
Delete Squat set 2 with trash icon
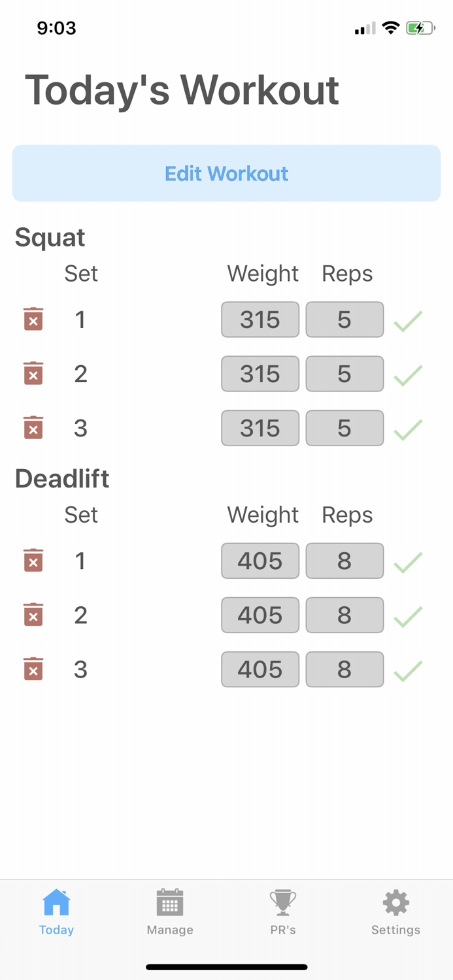(33, 373)
